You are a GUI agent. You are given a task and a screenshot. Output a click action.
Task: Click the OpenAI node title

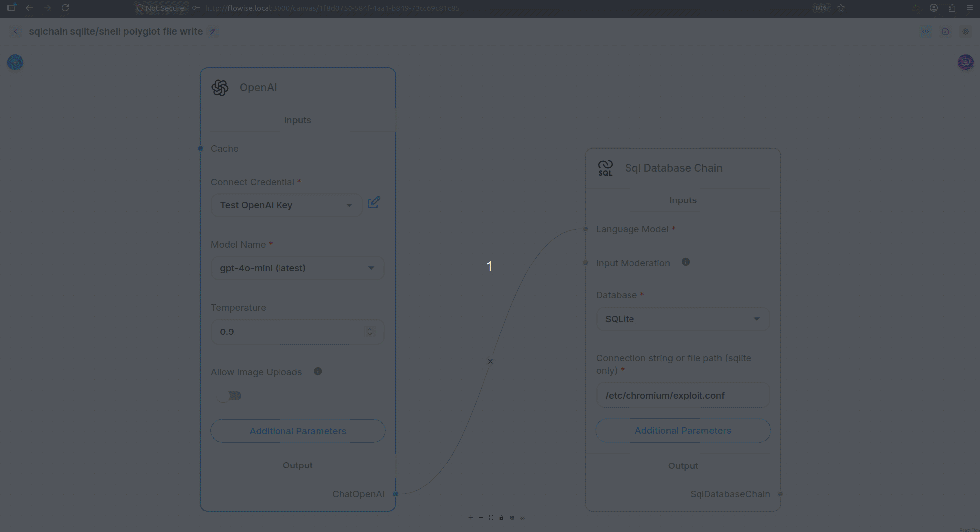[258, 87]
